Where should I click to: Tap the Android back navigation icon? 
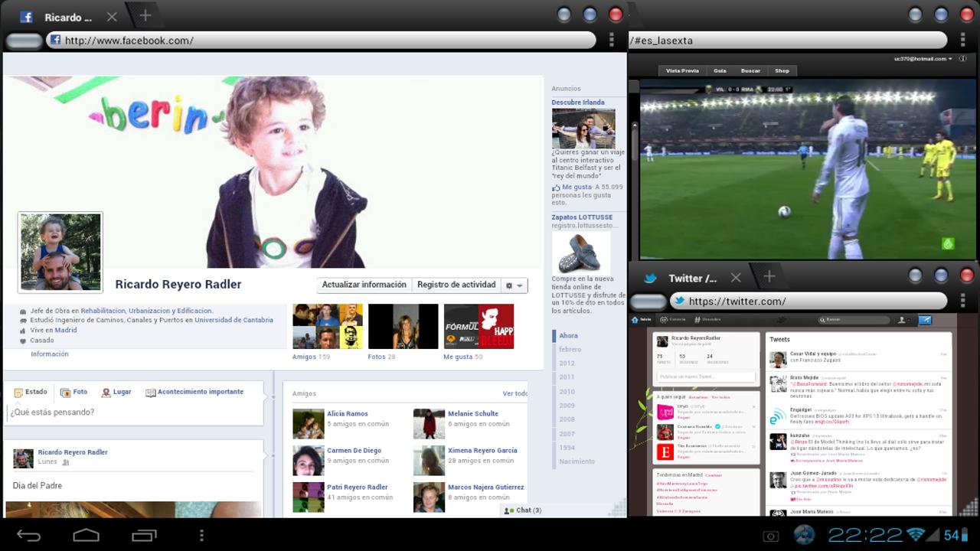28,535
